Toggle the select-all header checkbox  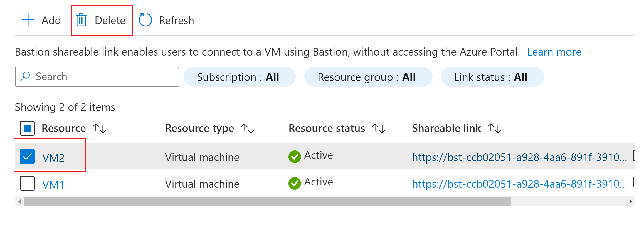[x=27, y=128]
